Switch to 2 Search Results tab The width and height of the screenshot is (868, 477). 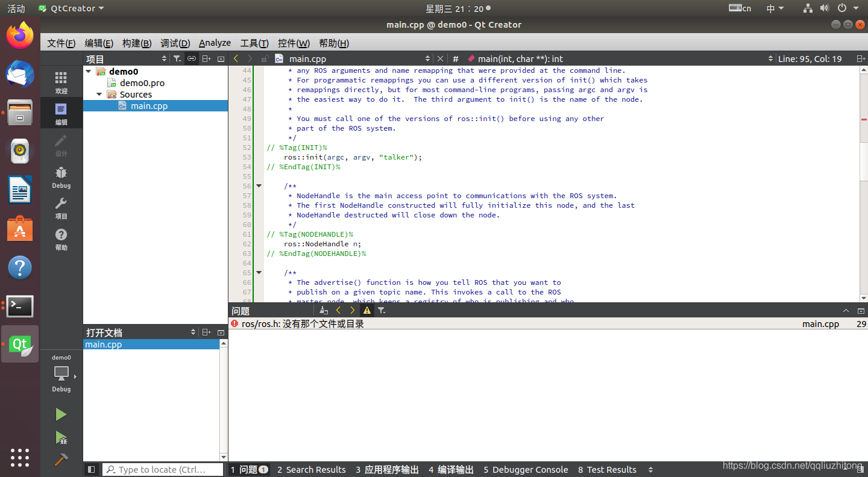point(311,470)
